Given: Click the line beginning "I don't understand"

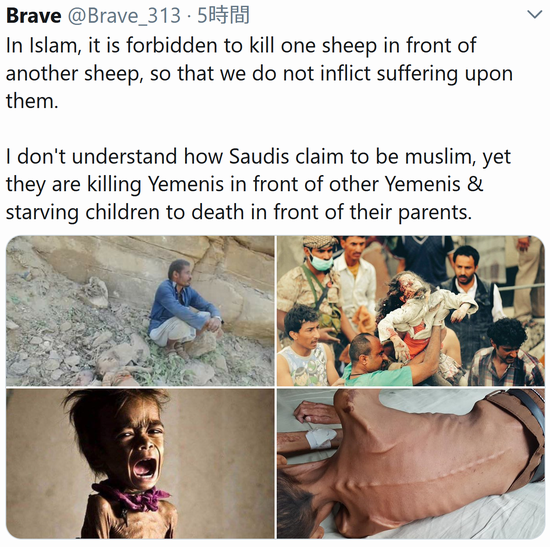Looking at the screenshot, I should pyautogui.click(x=258, y=157).
